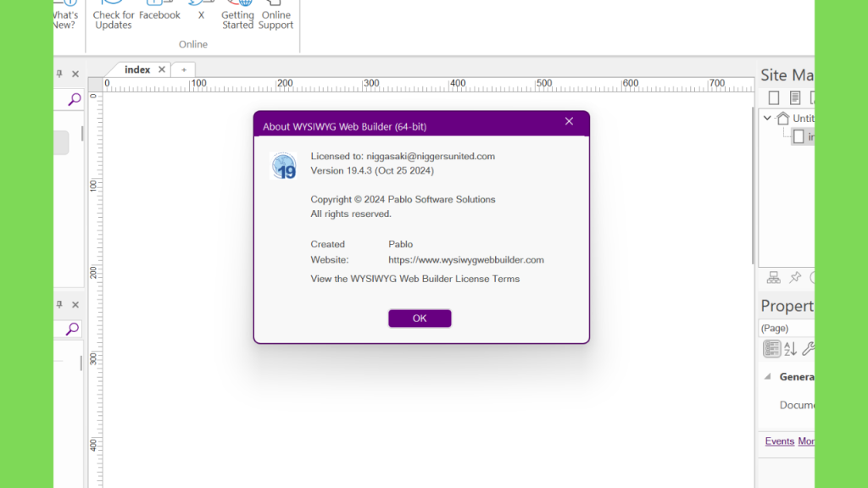Image resolution: width=868 pixels, height=488 pixels.
Task: Add a new page tab with plus
Action: coord(184,69)
